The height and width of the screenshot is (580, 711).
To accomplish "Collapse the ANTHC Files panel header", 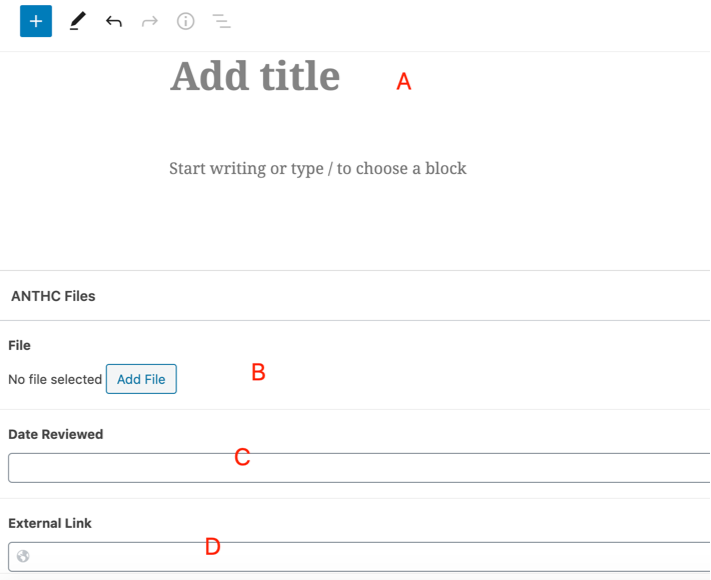I will [54, 296].
